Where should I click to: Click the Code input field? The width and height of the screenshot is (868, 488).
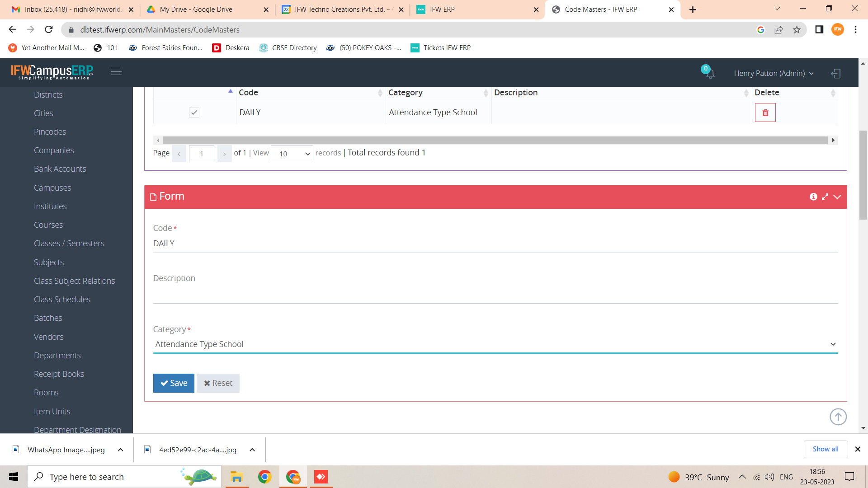495,244
